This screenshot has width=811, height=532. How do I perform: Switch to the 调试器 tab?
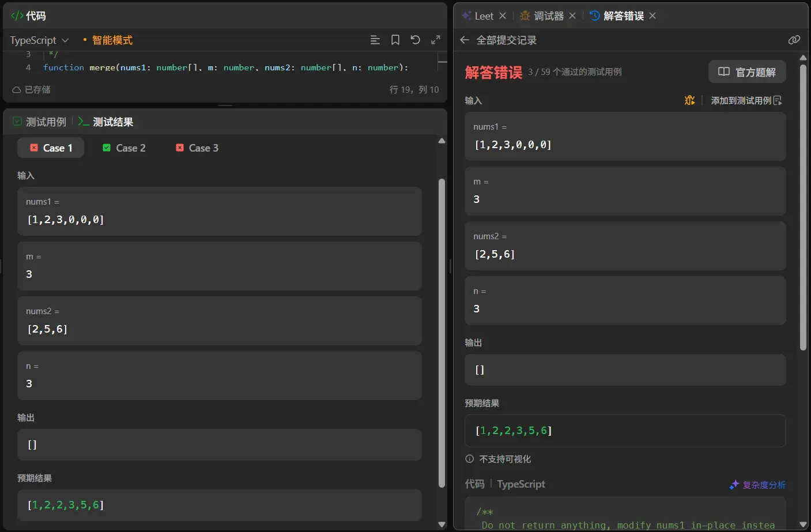click(x=542, y=16)
